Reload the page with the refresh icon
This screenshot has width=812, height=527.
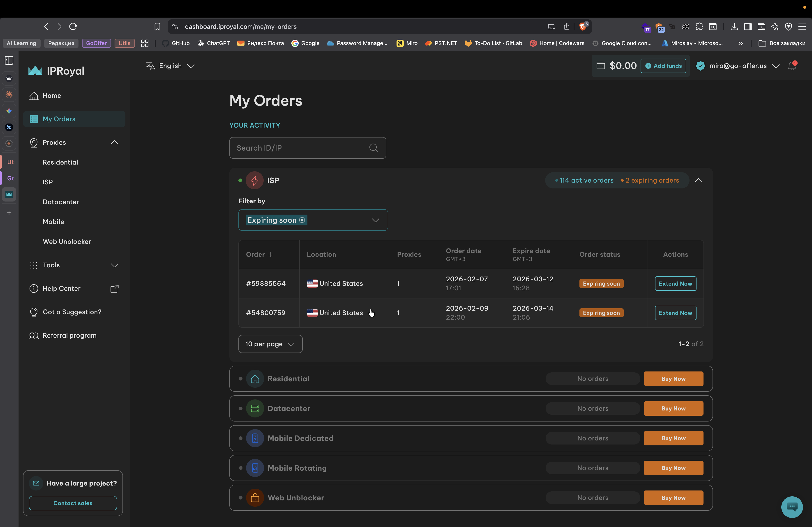click(73, 27)
